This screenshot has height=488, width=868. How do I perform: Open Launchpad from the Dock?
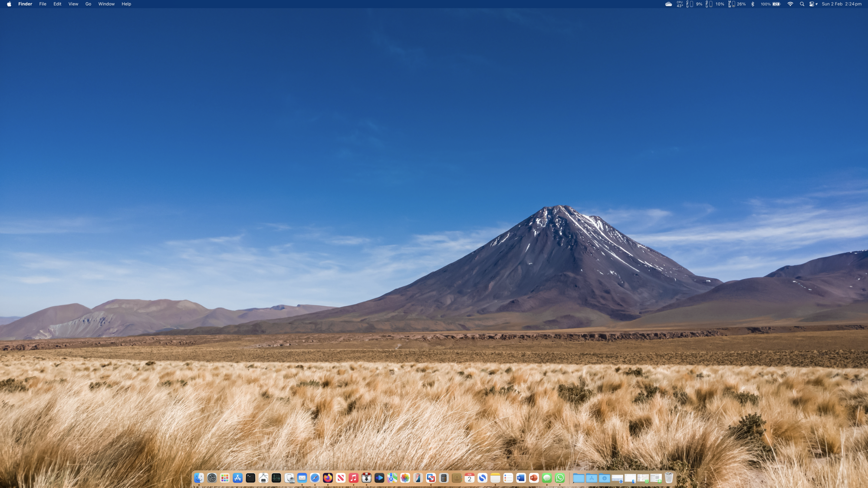(225, 478)
